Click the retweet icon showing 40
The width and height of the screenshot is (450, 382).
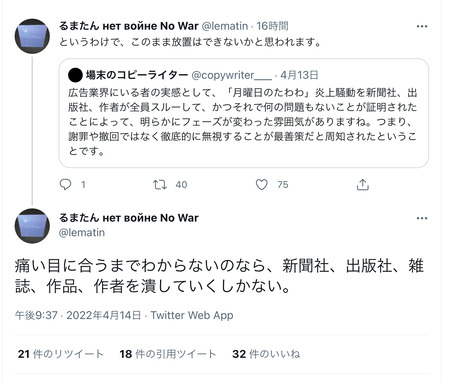click(160, 184)
